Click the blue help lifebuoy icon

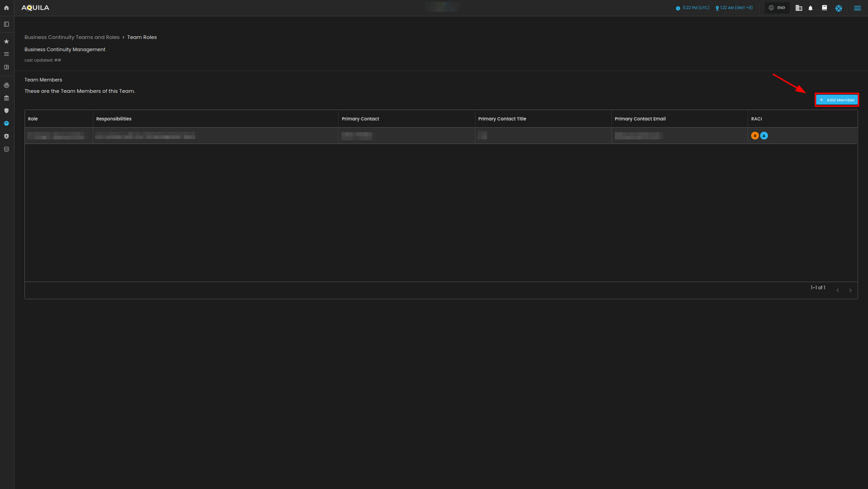point(839,8)
